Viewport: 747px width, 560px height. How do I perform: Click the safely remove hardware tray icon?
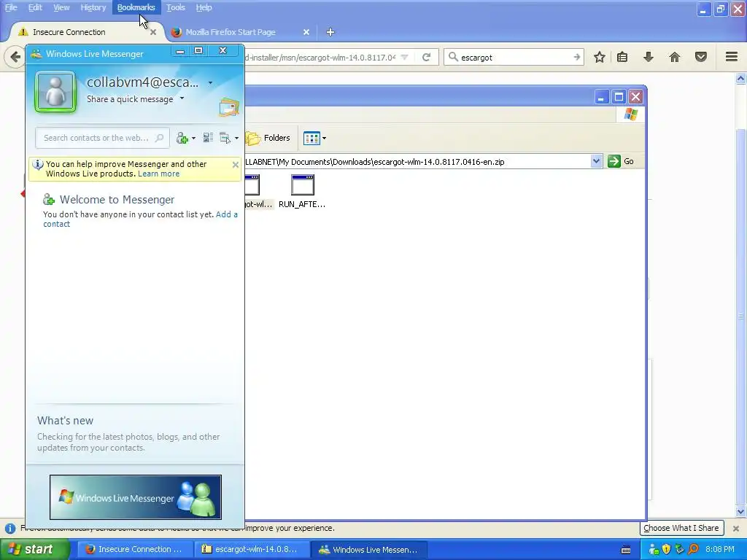pyautogui.click(x=679, y=550)
